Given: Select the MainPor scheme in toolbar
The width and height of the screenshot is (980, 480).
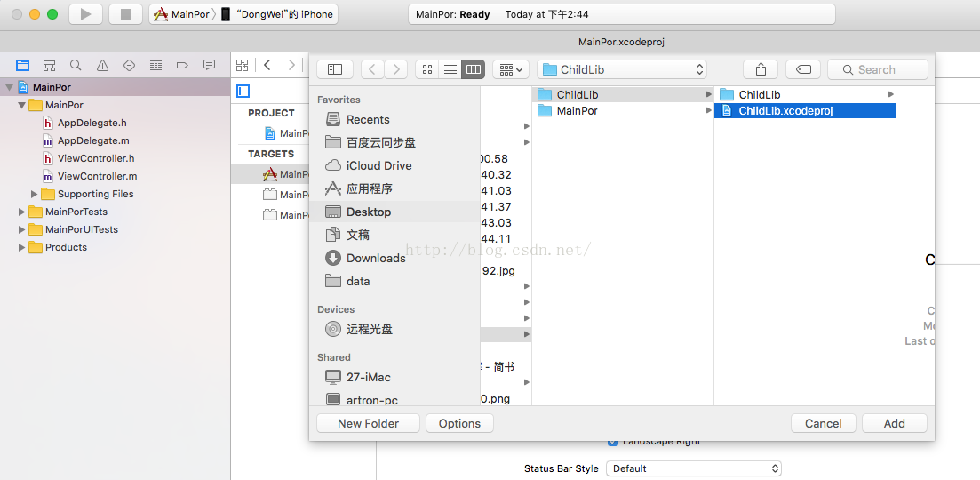Looking at the screenshot, I should coord(181,13).
